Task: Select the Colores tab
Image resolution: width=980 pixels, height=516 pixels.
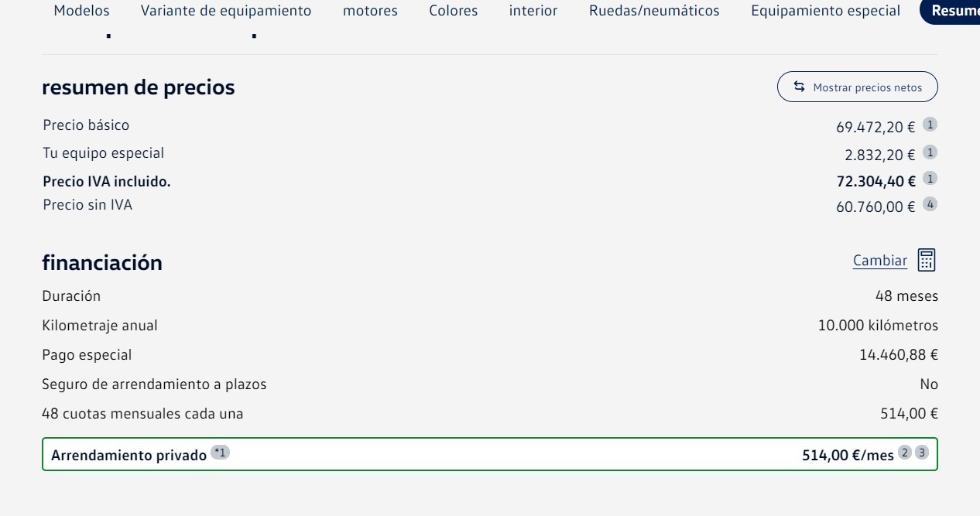Action: [454, 11]
